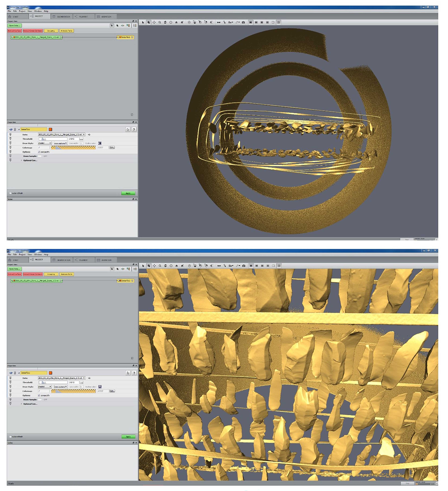Open Draw Style shaded dropdown, upper window

(x=45, y=143)
